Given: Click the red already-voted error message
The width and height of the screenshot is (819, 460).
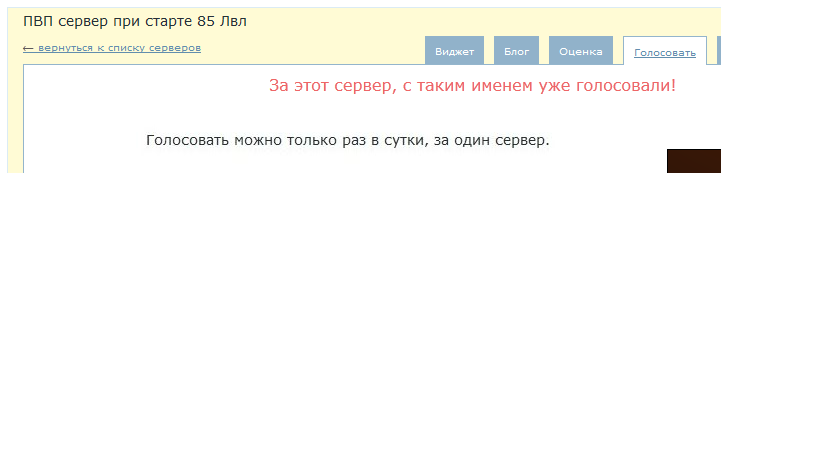Looking at the screenshot, I should [x=472, y=86].
